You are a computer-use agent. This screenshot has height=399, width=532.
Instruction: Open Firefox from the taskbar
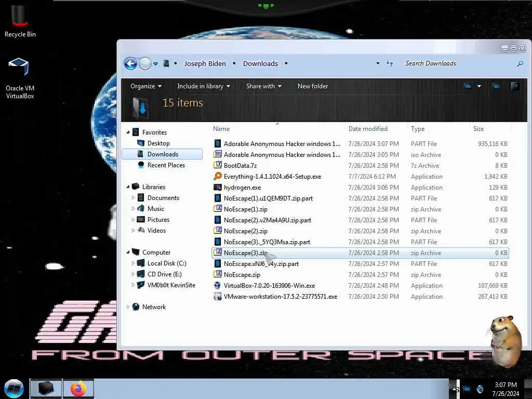pos(78,389)
